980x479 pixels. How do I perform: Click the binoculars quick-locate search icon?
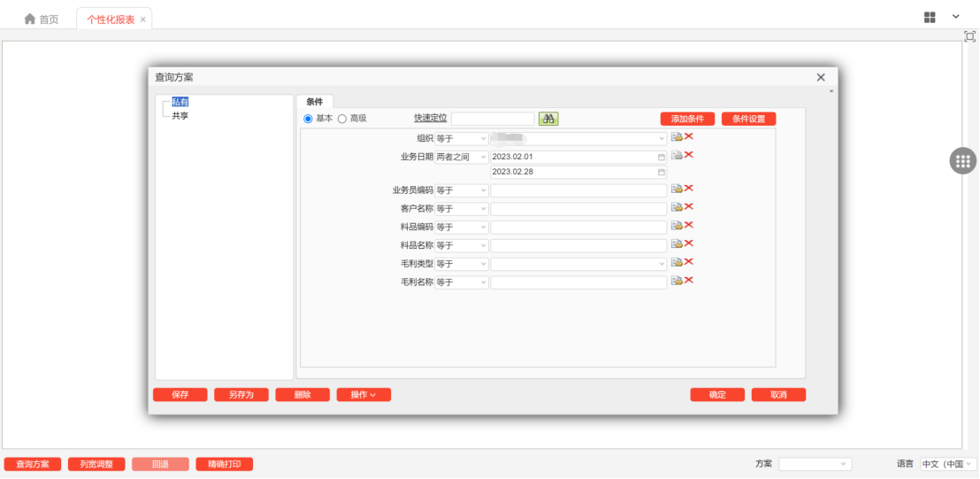tap(548, 119)
